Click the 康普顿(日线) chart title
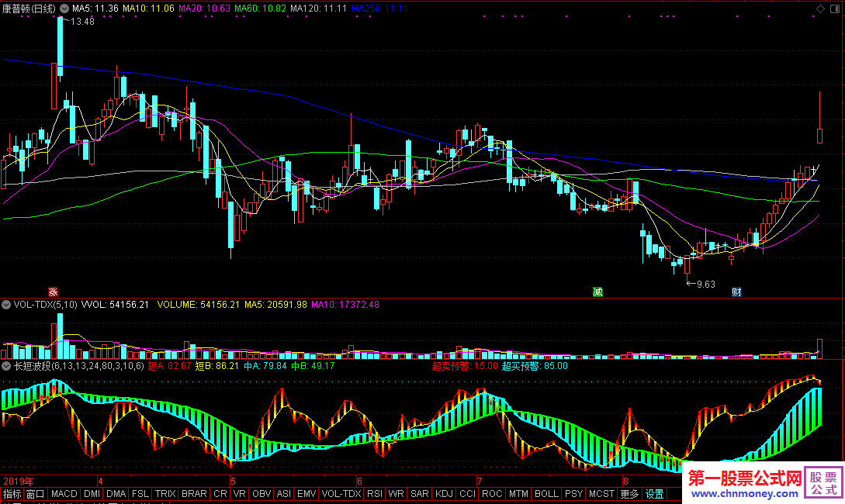Image resolution: width=845 pixels, height=504 pixels. [29, 9]
